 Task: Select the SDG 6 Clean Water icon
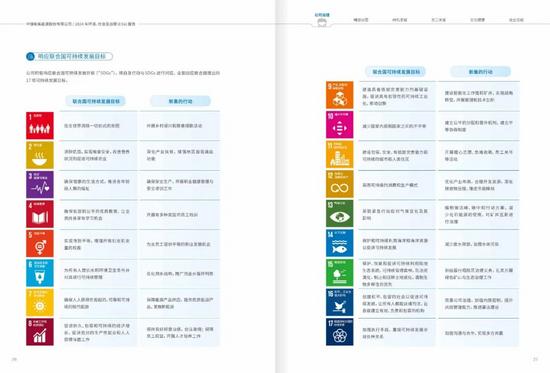tap(40, 273)
